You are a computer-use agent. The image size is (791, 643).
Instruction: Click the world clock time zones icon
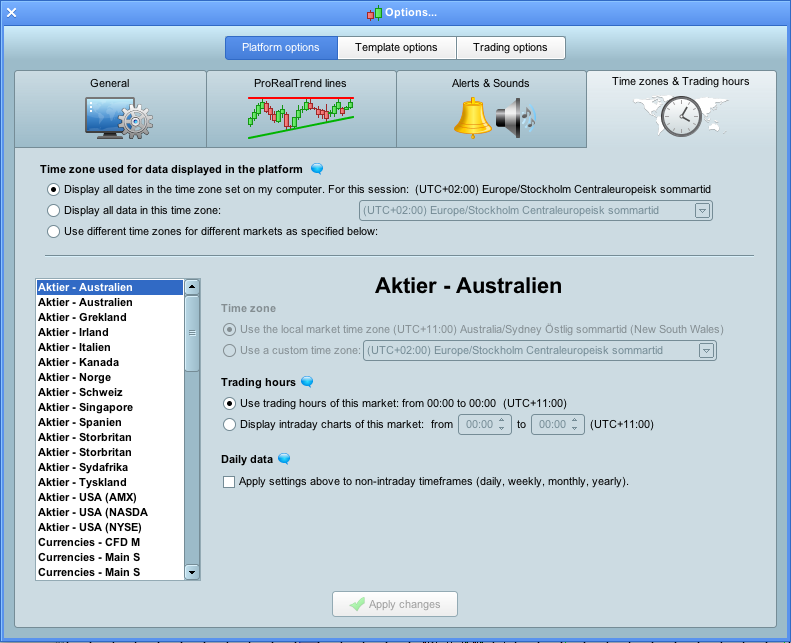coord(681,116)
